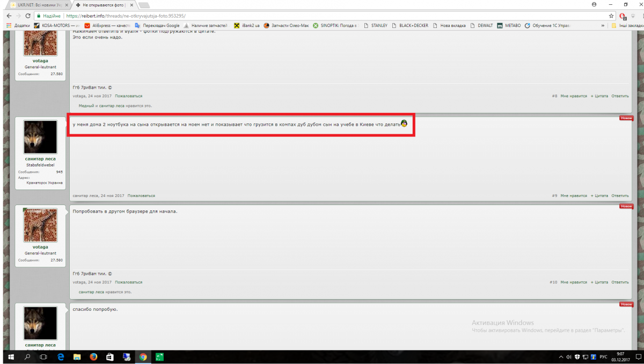Reload the page with the refresh icon
The width and height of the screenshot is (644, 364).
click(x=28, y=16)
